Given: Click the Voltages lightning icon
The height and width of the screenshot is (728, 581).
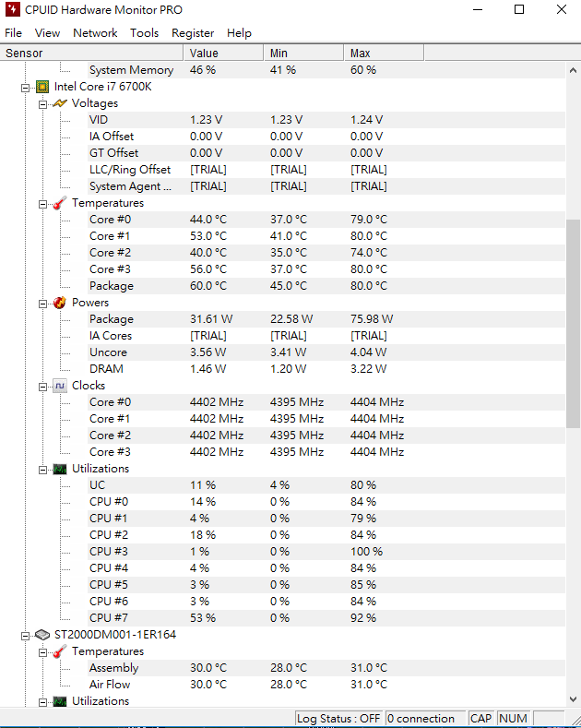Looking at the screenshot, I should (x=60, y=103).
